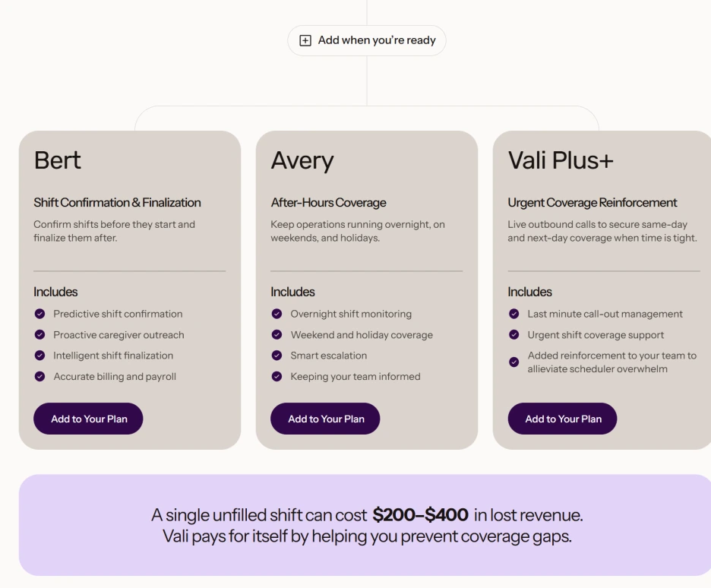Click checkmark icon beside Keeping your team informed
The image size is (711, 588).
(276, 376)
